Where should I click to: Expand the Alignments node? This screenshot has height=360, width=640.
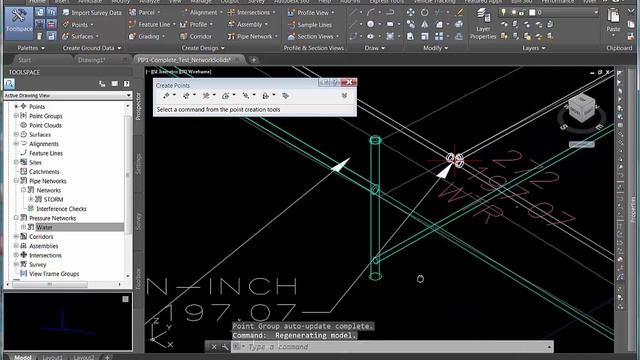[x=16, y=144]
